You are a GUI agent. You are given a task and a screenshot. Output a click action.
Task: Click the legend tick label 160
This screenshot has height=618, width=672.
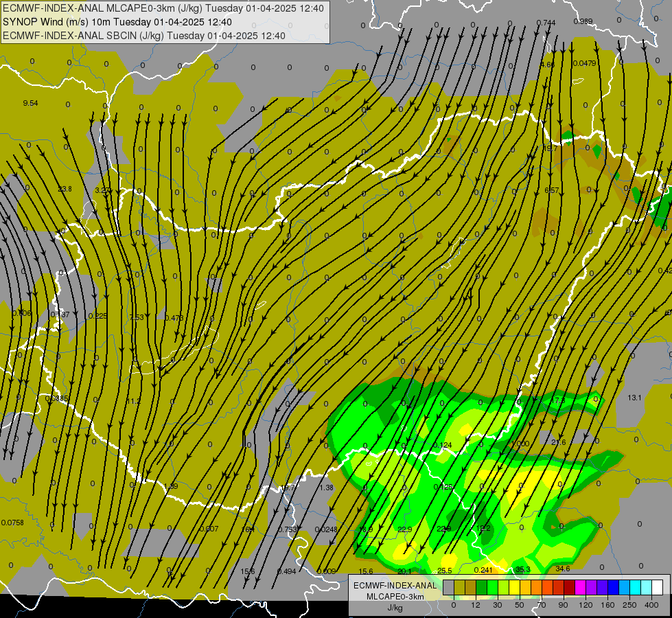(x=607, y=605)
